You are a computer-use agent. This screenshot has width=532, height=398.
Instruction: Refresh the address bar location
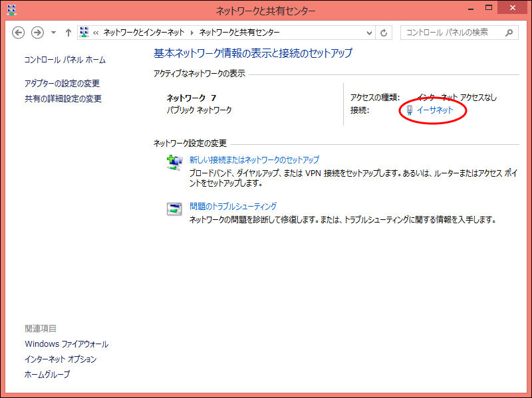pos(384,33)
